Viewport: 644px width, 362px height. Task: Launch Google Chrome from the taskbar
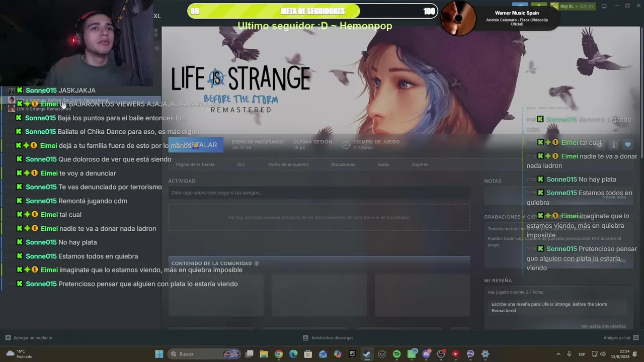click(278, 354)
